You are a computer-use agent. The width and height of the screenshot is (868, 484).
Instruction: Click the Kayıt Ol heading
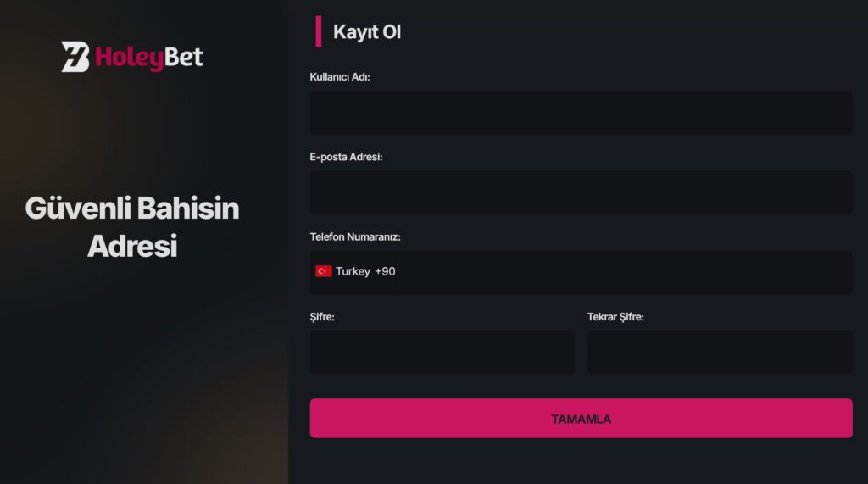[367, 32]
